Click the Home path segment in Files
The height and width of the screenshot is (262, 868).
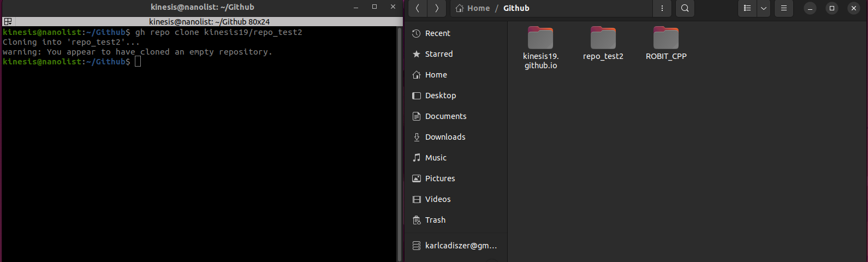pos(473,8)
